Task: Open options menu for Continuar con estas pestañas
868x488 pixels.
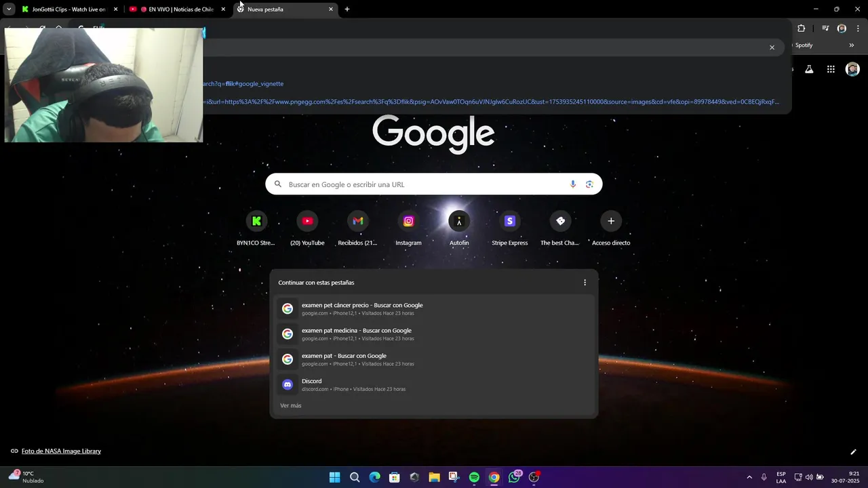Action: pos(585,283)
